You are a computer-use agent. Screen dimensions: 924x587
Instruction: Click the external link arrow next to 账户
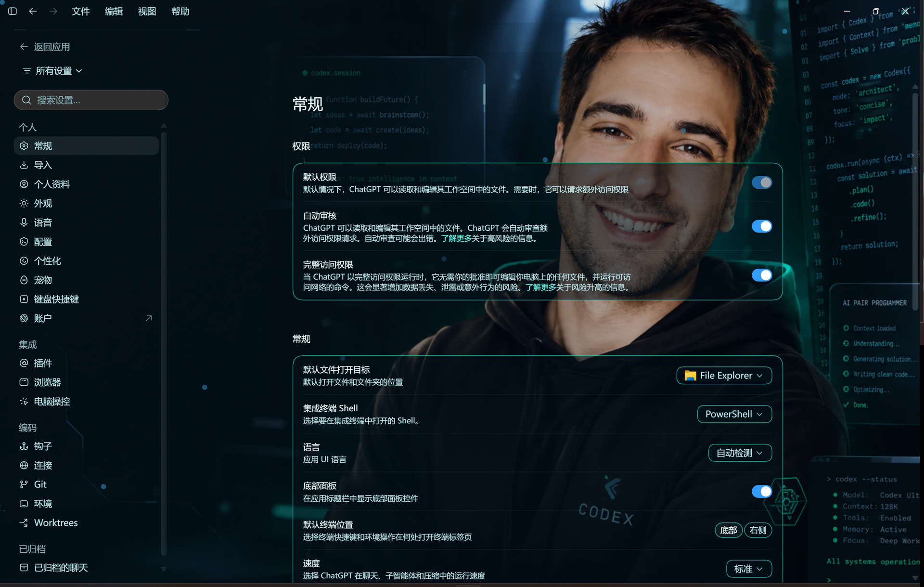149,318
